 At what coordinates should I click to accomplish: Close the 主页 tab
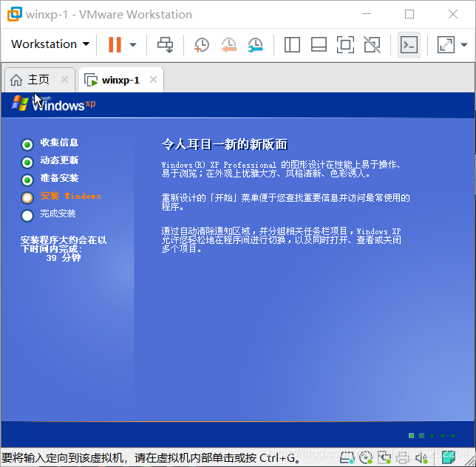64,80
